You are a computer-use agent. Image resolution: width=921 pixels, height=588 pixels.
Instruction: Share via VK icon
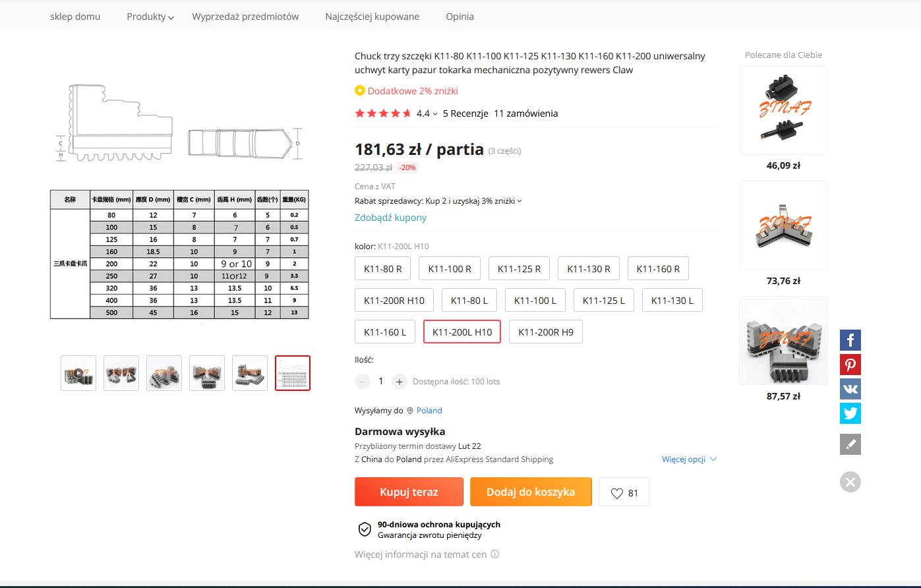click(x=850, y=389)
